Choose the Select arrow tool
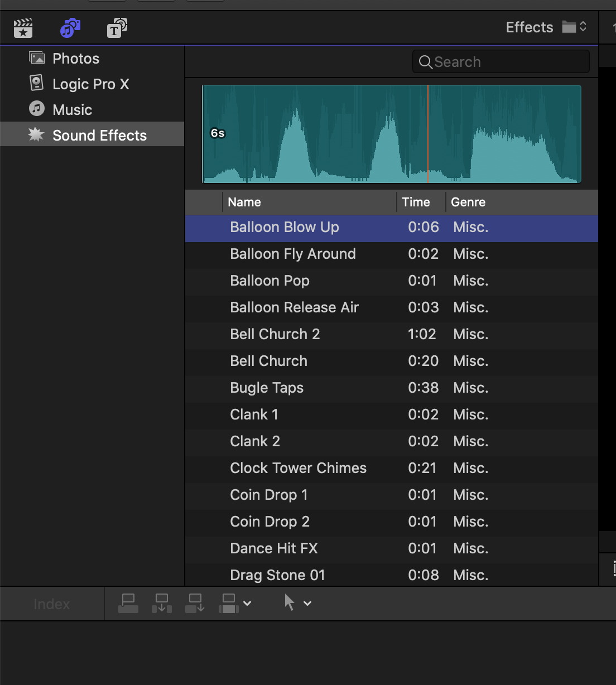The height and width of the screenshot is (685, 616). (x=289, y=602)
